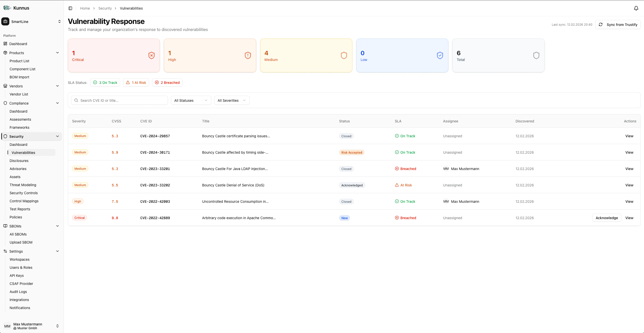Click Sync from Trustify

[x=618, y=24]
